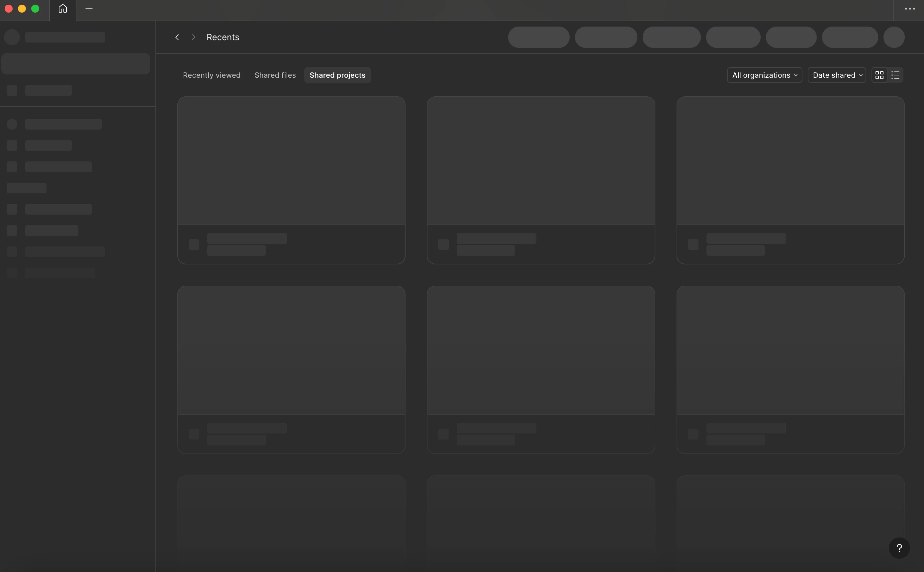Minimize window using yellow button
Viewport: 924px width, 572px height.
pos(22,9)
